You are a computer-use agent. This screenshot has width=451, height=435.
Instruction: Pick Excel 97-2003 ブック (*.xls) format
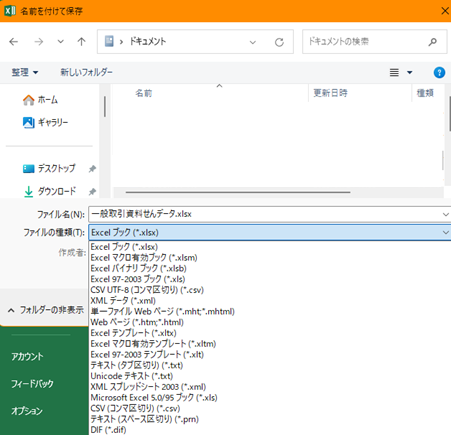point(138,279)
